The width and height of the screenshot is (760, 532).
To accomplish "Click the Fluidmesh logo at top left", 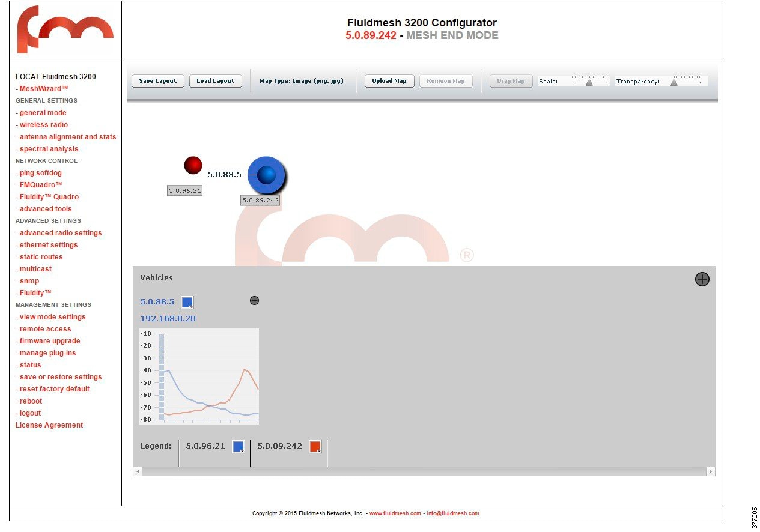I will coord(65,29).
